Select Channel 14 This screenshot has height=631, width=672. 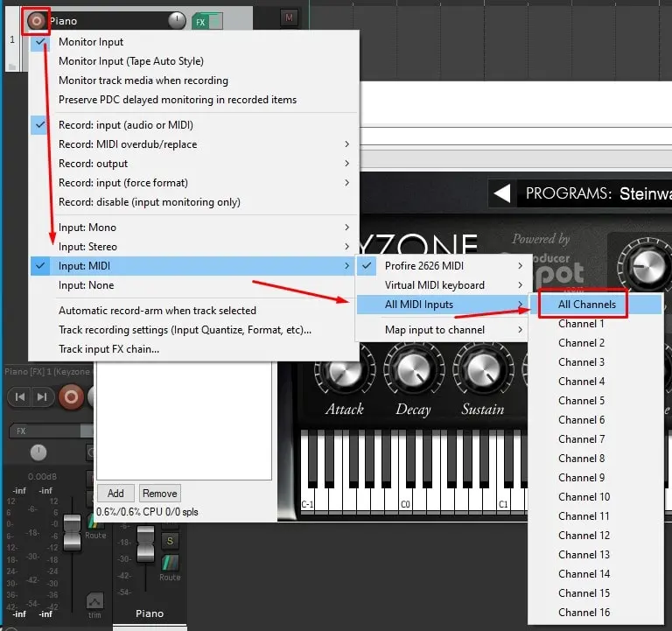pos(596,574)
